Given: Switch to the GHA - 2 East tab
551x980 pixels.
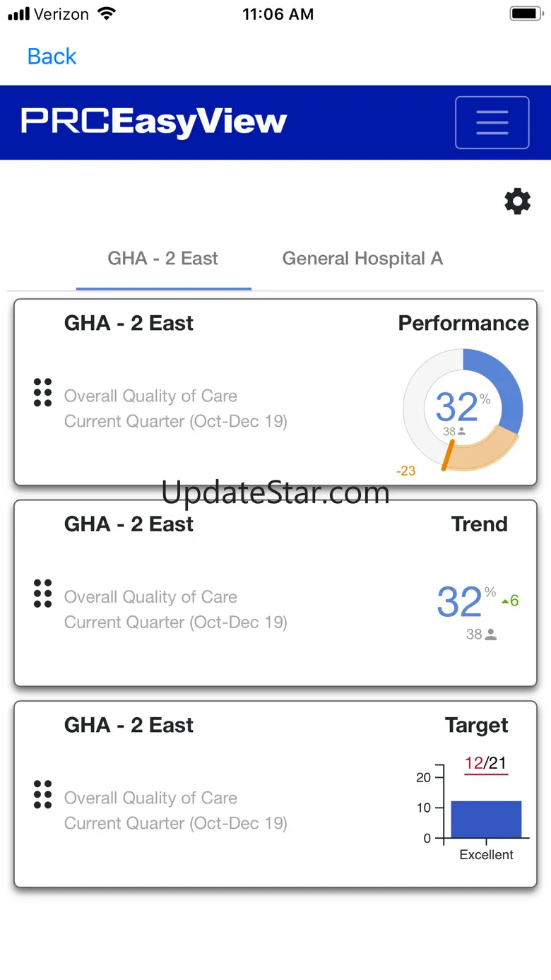Looking at the screenshot, I should point(163,259).
